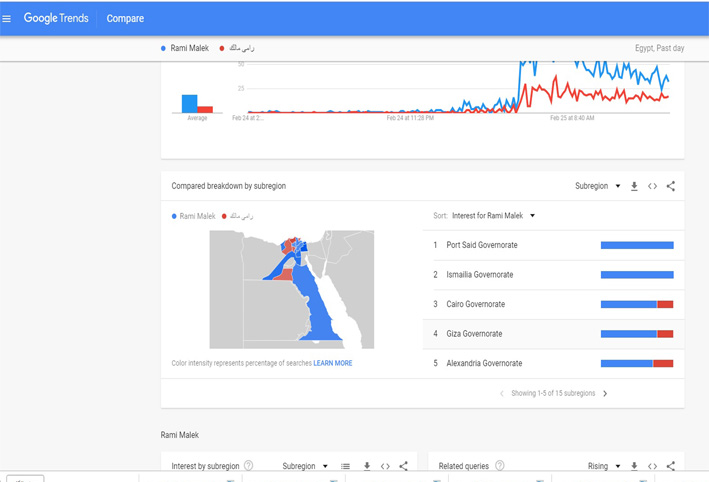
Task: Select Giza Governorate row
Action: click(553, 334)
